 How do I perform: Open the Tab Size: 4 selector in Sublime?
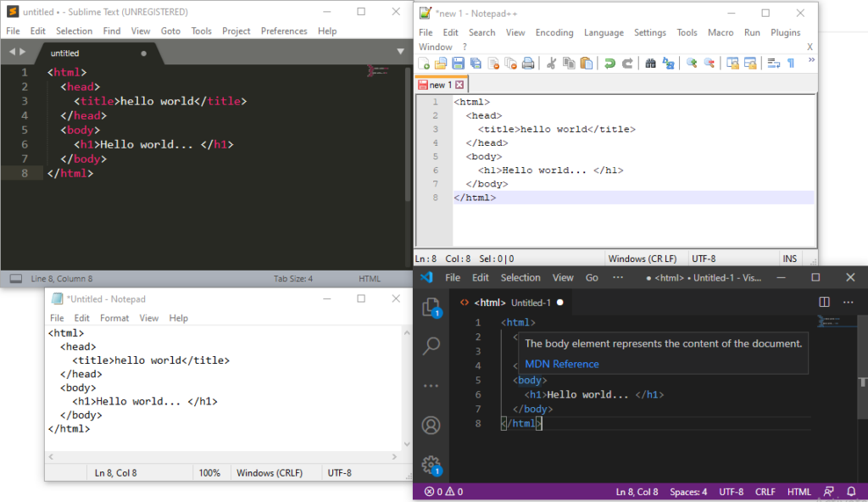point(293,278)
